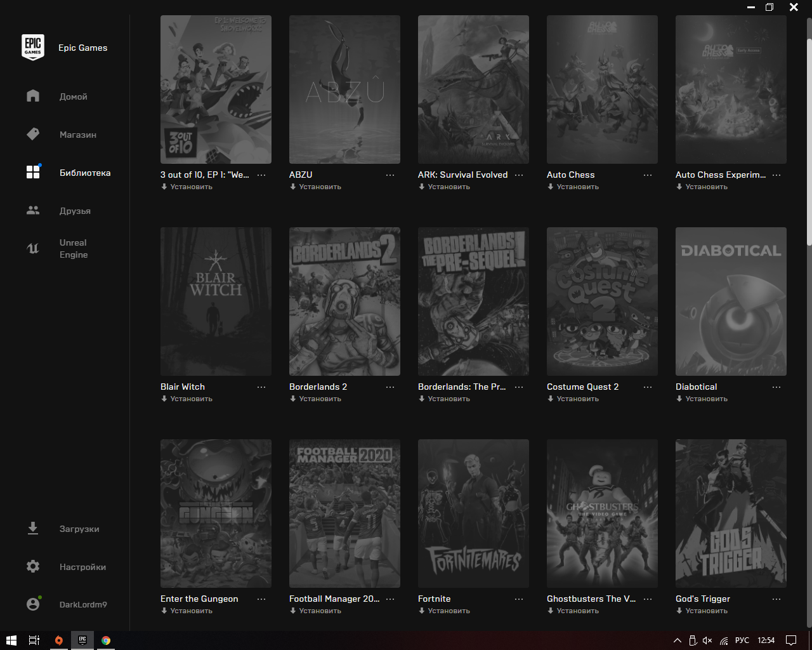Open the options dots for Borderlands 2
Screen dimensions: 812x650
(x=390, y=387)
